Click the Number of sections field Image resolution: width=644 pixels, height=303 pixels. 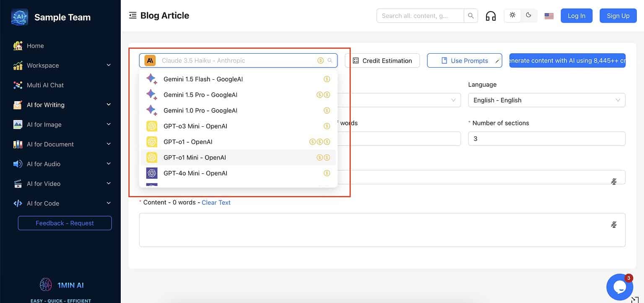pos(546,138)
